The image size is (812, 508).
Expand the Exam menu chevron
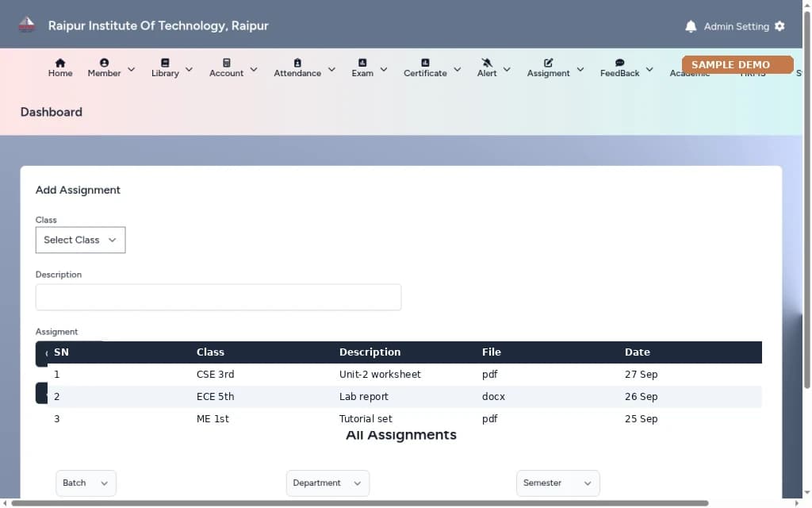pyautogui.click(x=384, y=69)
